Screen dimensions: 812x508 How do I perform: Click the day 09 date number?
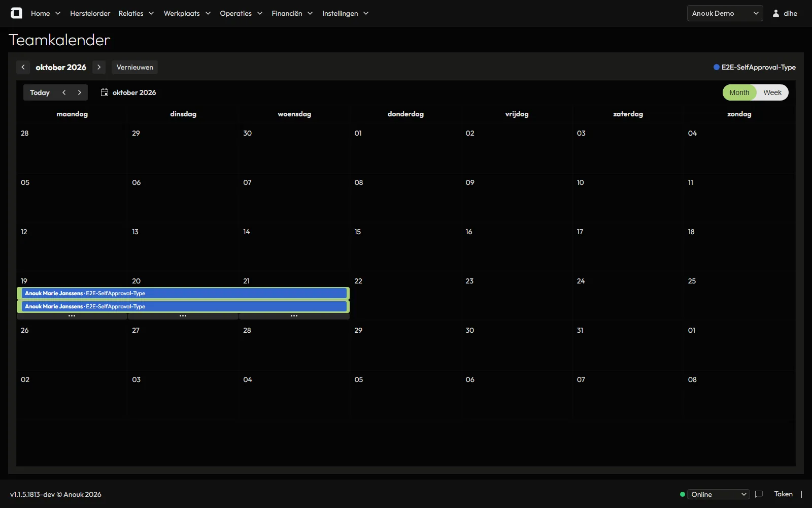470,182
